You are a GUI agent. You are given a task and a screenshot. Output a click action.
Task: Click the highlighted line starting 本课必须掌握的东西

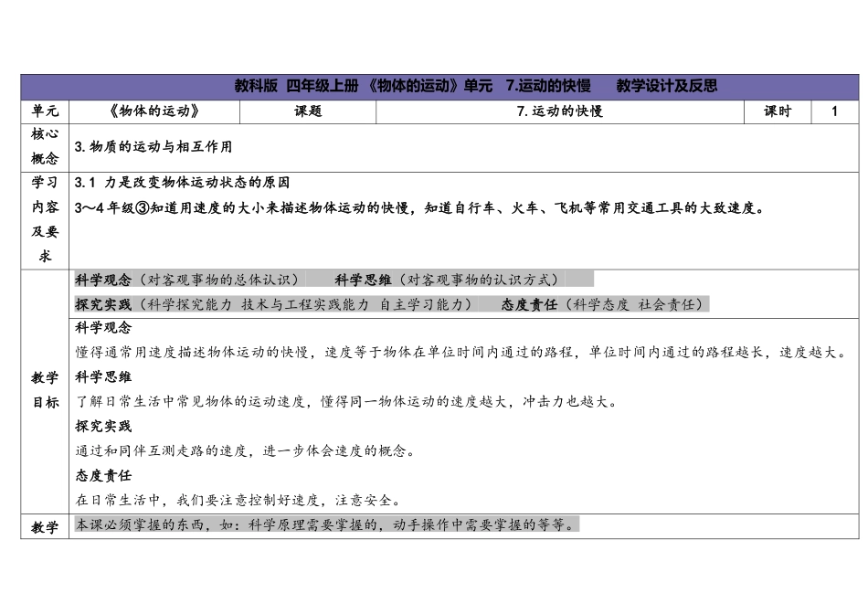(327, 524)
